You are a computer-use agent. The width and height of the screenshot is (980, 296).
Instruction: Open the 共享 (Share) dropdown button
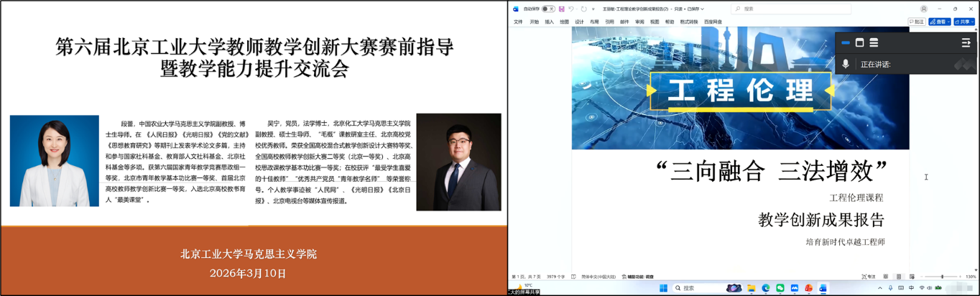963,22
